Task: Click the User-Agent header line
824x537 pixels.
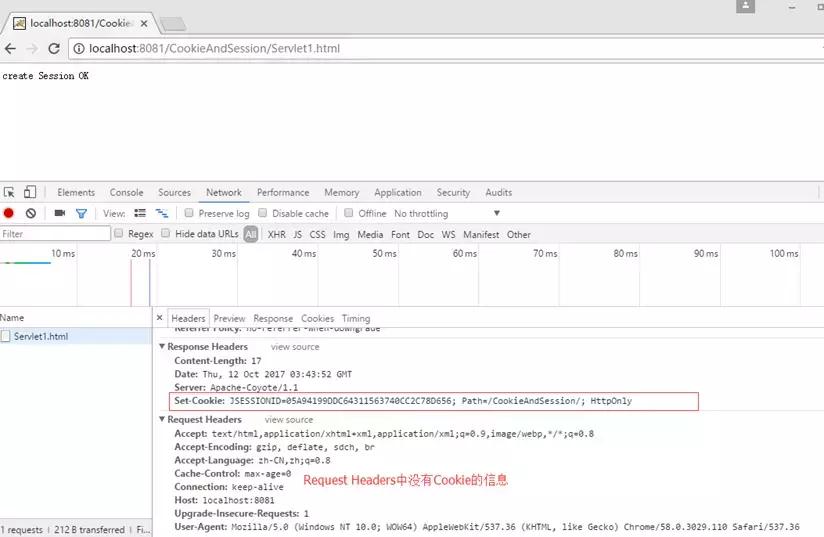Action: click(x=487, y=526)
